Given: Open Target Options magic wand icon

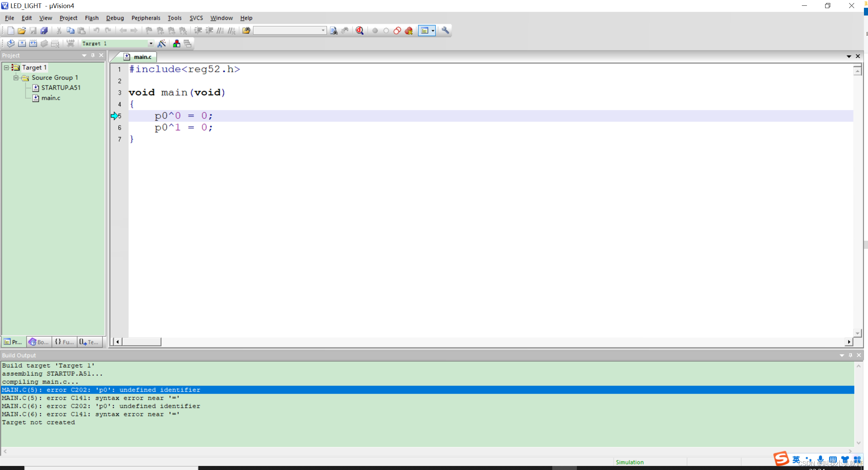Looking at the screenshot, I should coord(162,44).
